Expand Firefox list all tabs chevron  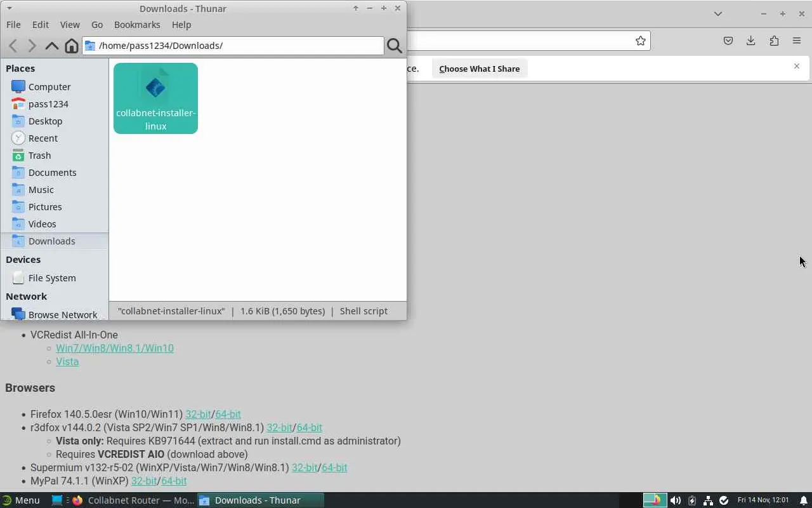pos(718,13)
